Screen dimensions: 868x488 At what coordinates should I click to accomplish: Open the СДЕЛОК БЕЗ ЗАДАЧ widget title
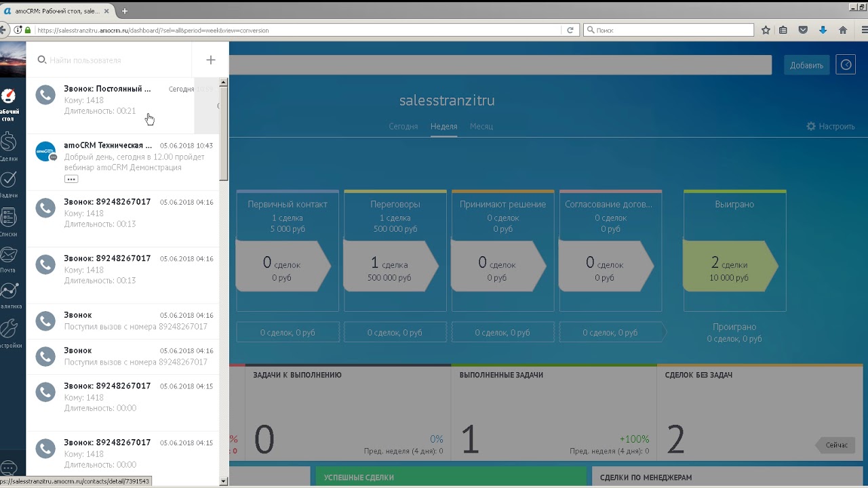click(698, 375)
